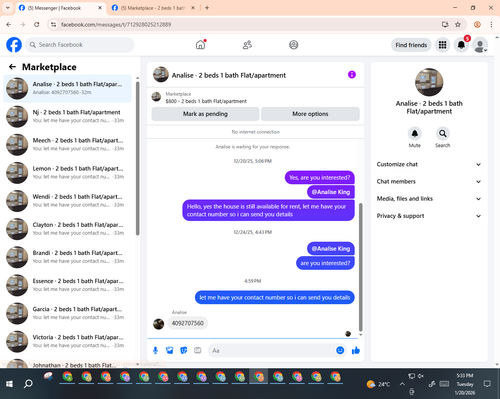The height and width of the screenshot is (399, 500).
Task: Click the conversation list scrollbar
Action: tap(138, 158)
